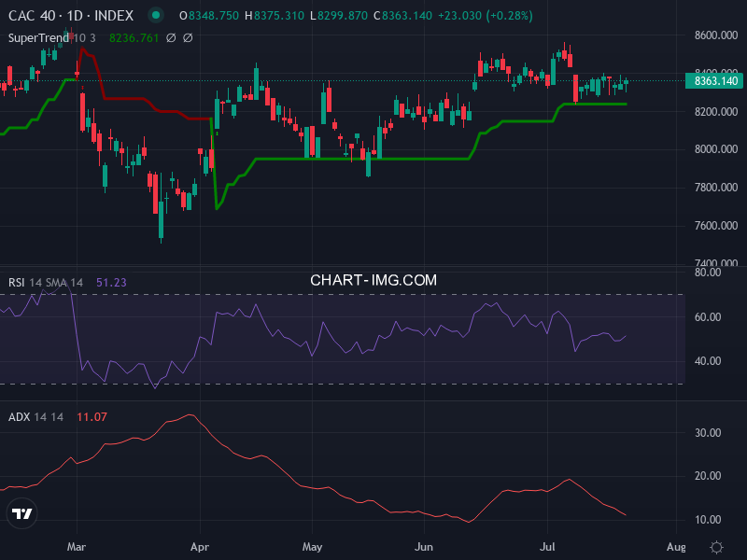Click RSI scale value 60.00

tap(708, 316)
